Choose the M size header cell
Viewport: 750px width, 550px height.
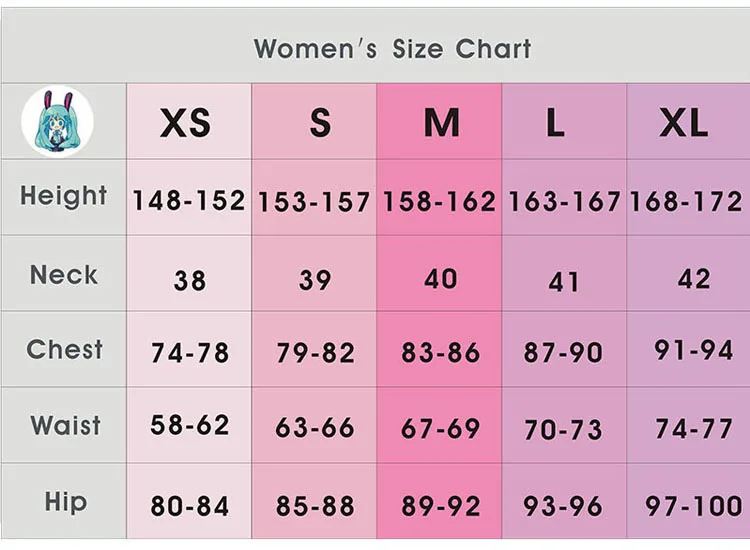tap(439, 121)
